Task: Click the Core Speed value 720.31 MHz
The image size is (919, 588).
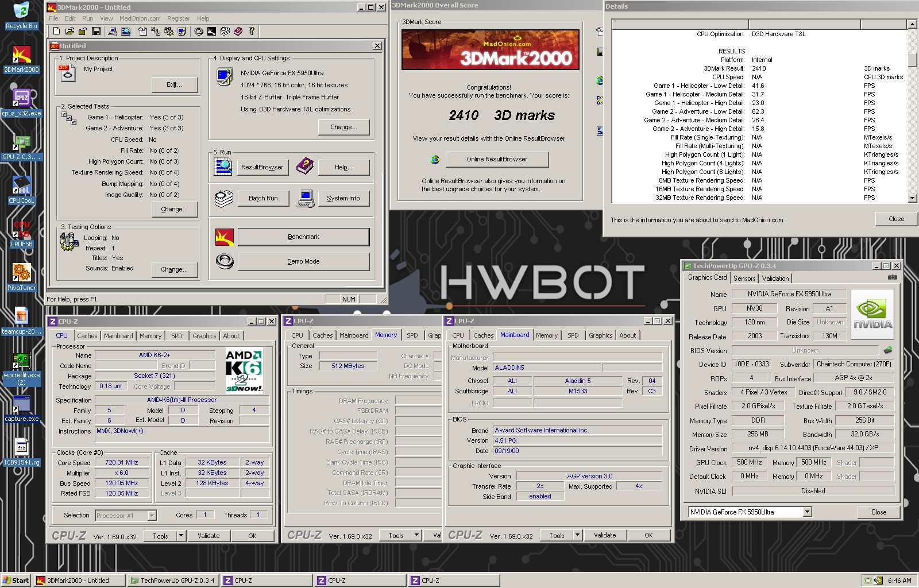Action: click(122, 462)
